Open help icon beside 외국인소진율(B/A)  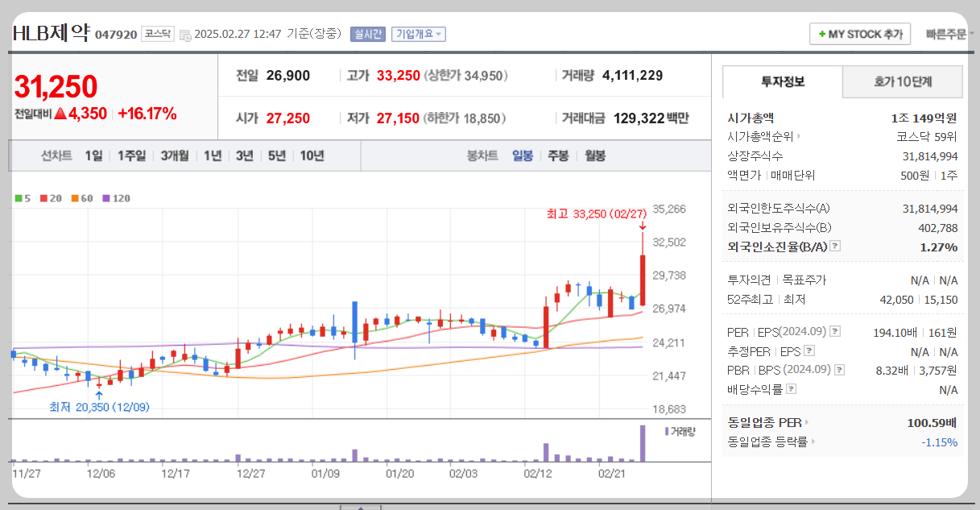pyautogui.click(x=835, y=247)
